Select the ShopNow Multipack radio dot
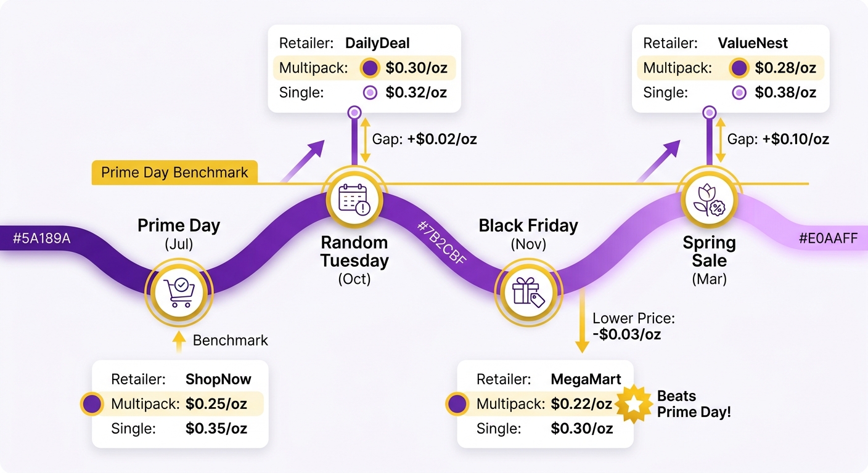 [92, 405]
